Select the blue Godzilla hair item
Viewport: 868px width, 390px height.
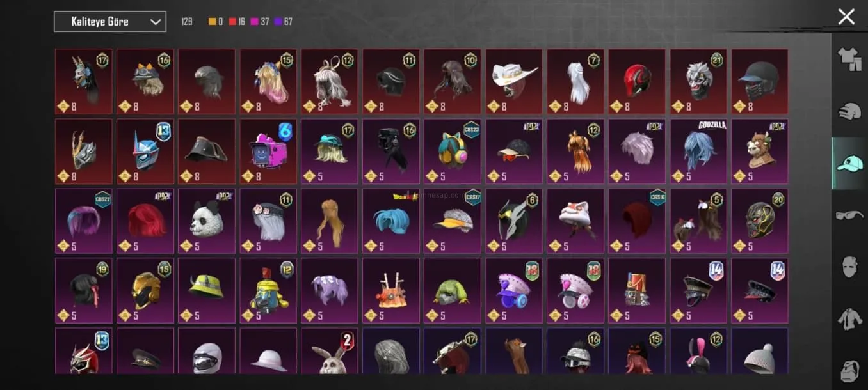698,152
